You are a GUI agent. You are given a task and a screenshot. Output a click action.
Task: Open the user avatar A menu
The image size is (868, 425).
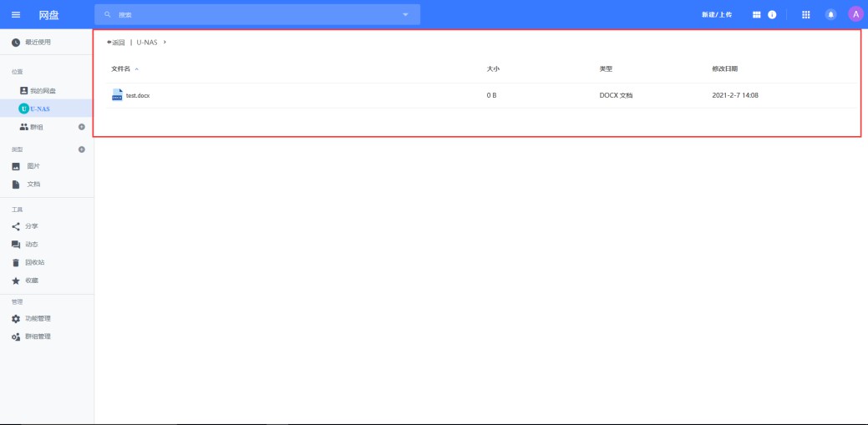(855, 14)
